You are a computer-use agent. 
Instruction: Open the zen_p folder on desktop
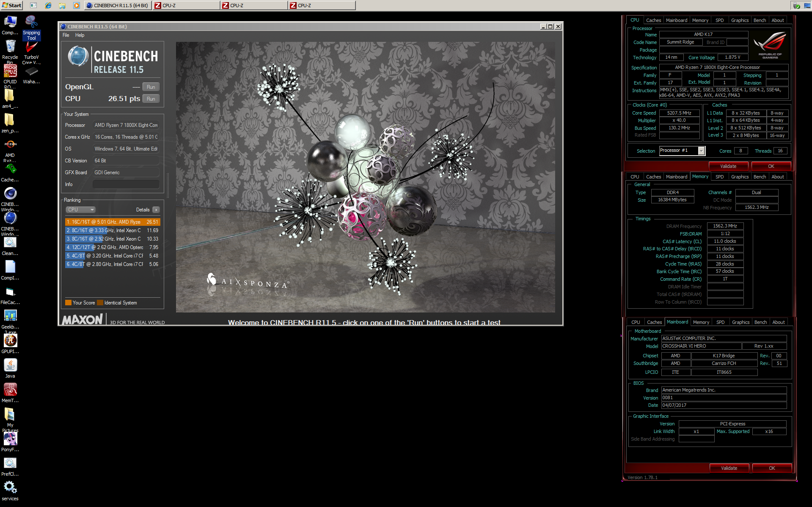[x=10, y=123]
